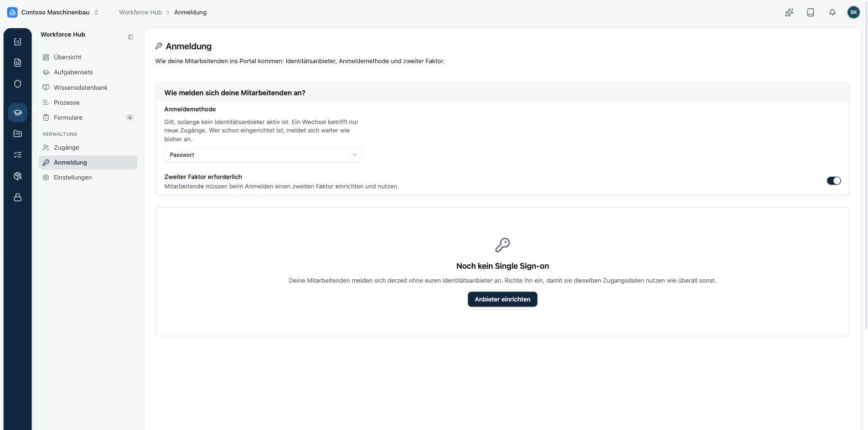Click 'Wie melden sich deine Mitarbeitenden an?' header
Screen dimensions: 868x430
235,93
